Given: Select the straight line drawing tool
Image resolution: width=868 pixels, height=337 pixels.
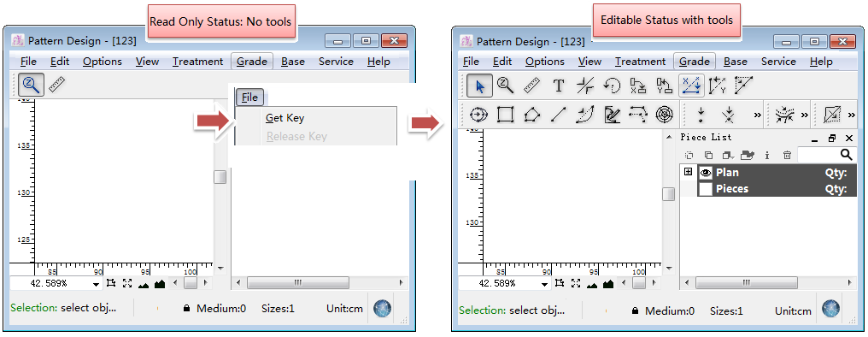Looking at the screenshot, I should (559, 115).
